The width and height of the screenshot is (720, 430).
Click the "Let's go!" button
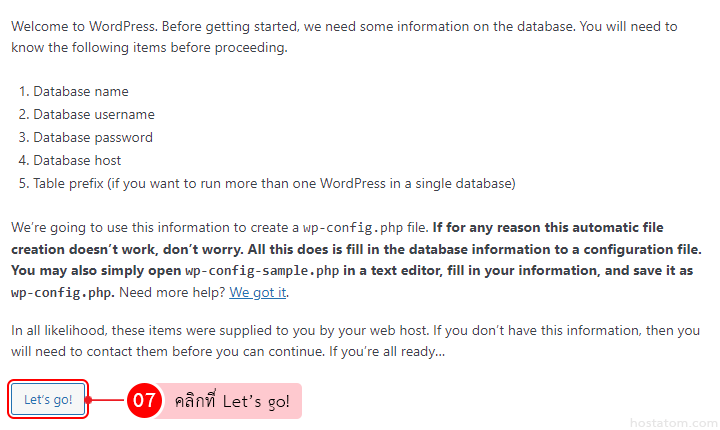(48, 400)
